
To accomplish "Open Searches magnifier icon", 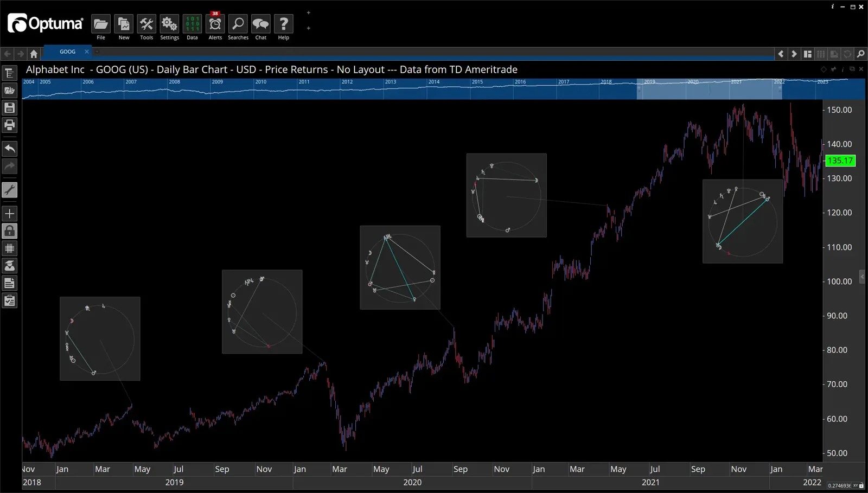I will pos(238,24).
